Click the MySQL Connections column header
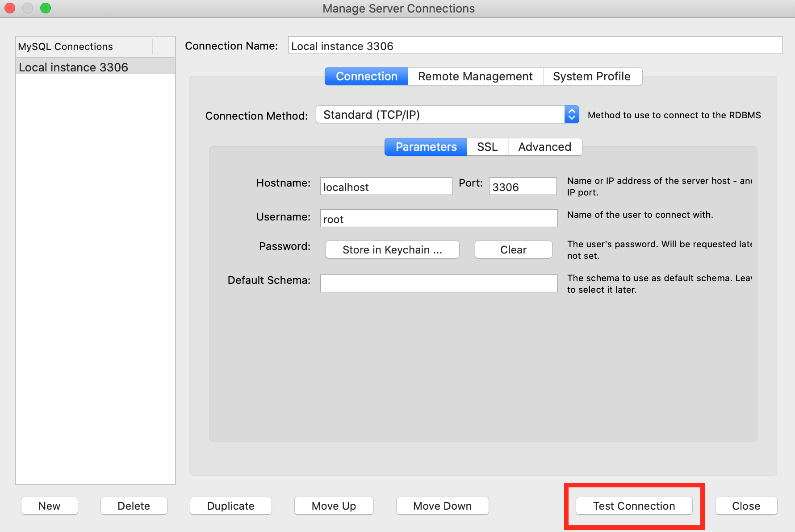The height and width of the screenshot is (532, 795). pyautogui.click(x=84, y=46)
